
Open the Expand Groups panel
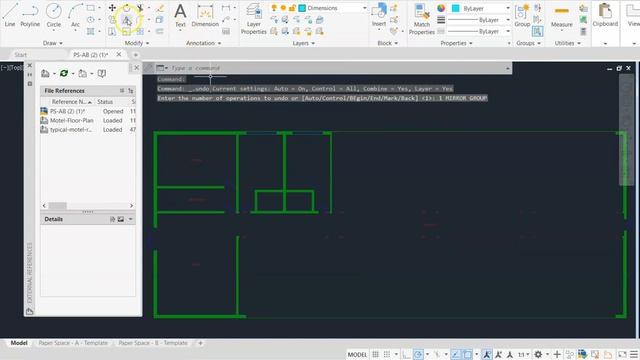tap(528, 43)
